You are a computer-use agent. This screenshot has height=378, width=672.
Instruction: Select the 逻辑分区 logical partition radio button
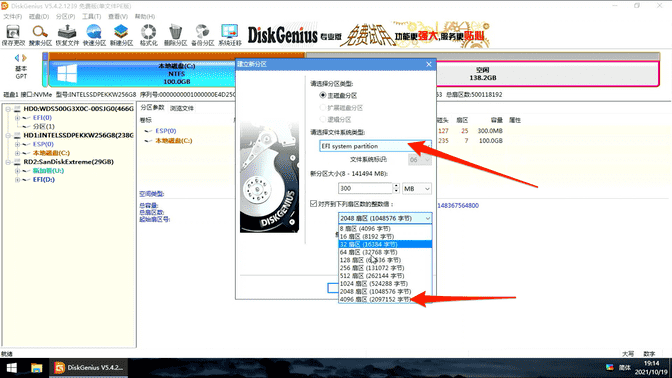tap(323, 119)
